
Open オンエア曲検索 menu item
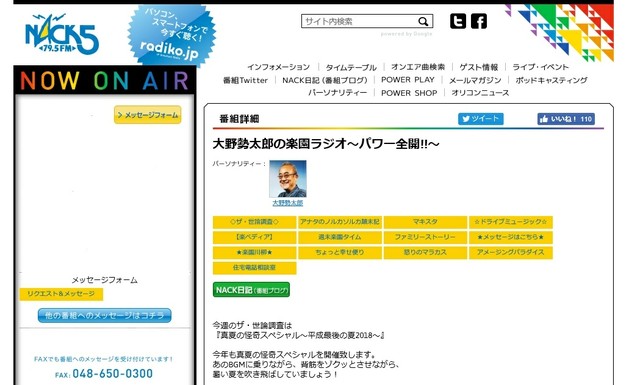click(x=418, y=67)
